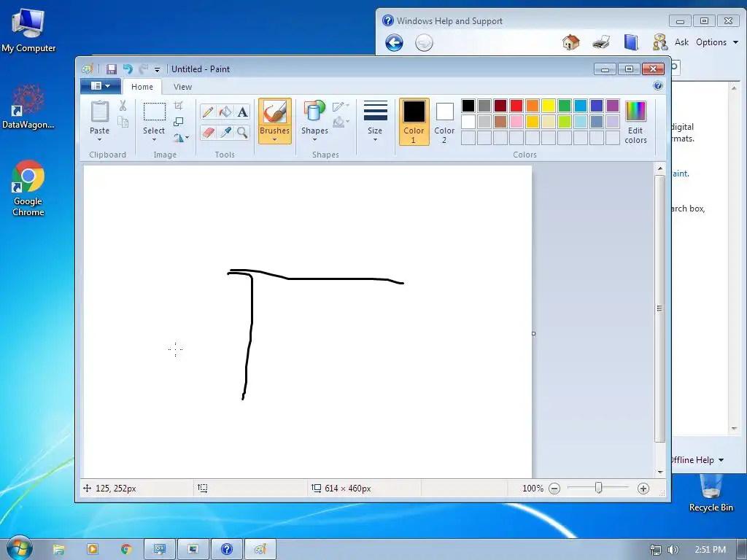
Task: Select the My Computer desktop icon
Action: click(28, 29)
